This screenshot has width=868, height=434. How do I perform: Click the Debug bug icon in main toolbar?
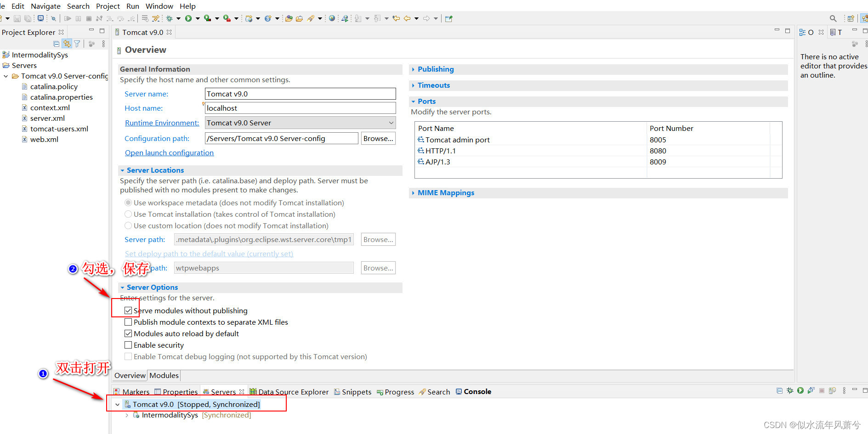point(169,18)
